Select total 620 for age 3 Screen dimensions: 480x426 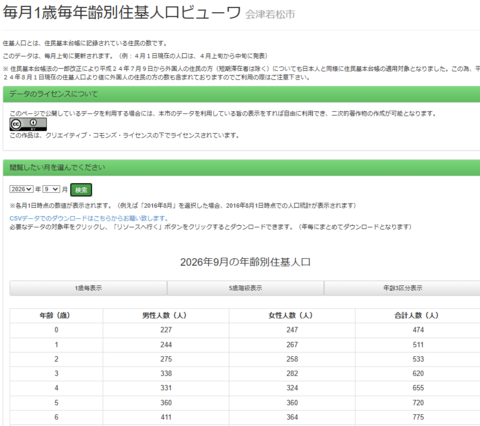point(418,373)
